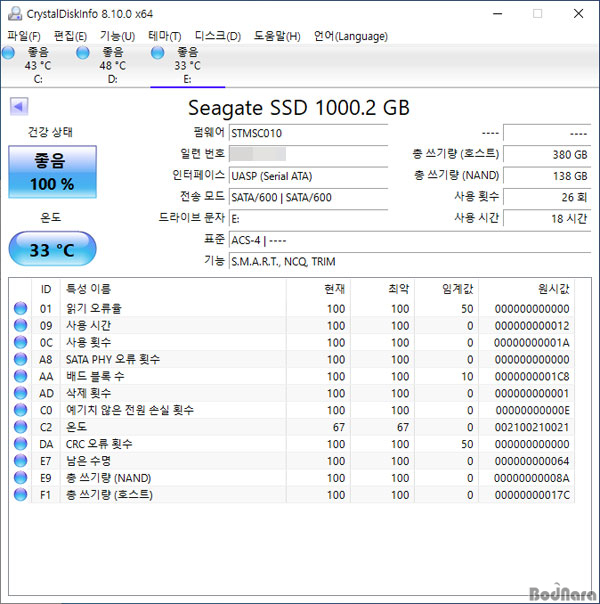600x604 pixels.
Task: Open the 언어(Language) menu
Action: click(x=351, y=36)
